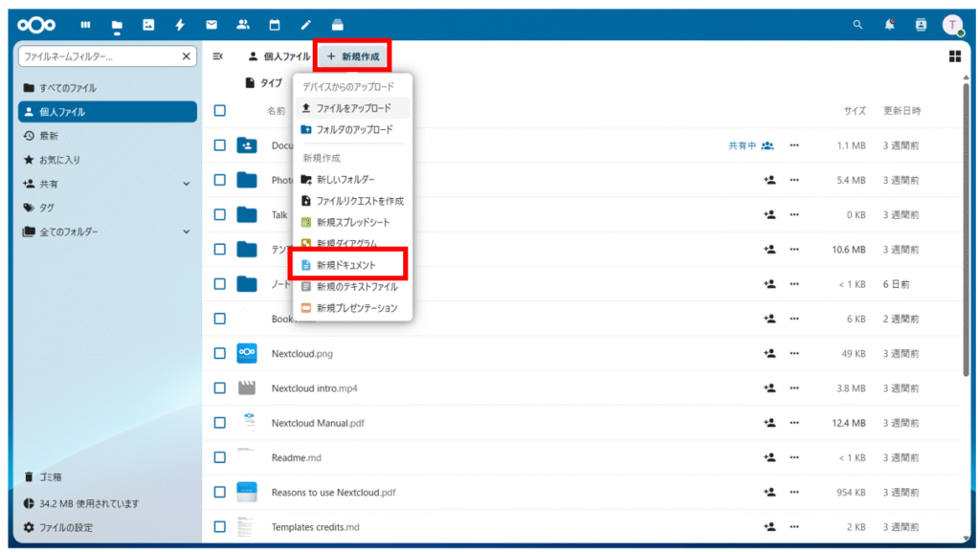Check the box for Nextcloud.png
Viewport: 980px width, 552px height.
pyautogui.click(x=220, y=353)
